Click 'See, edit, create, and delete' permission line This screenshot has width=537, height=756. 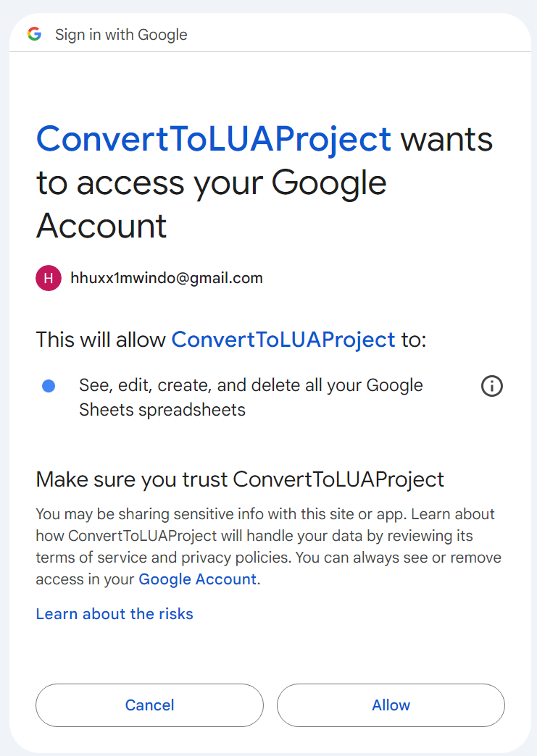click(251, 385)
